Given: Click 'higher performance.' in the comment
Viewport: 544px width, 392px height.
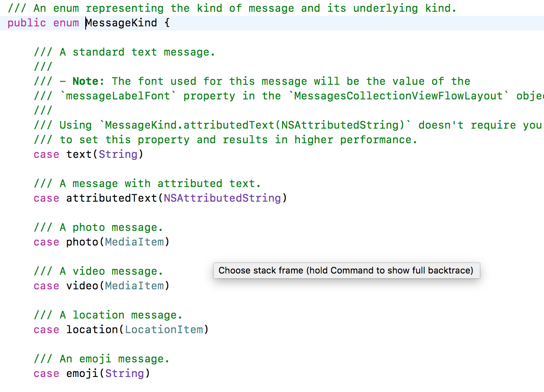Looking at the screenshot, I should 356,140.
